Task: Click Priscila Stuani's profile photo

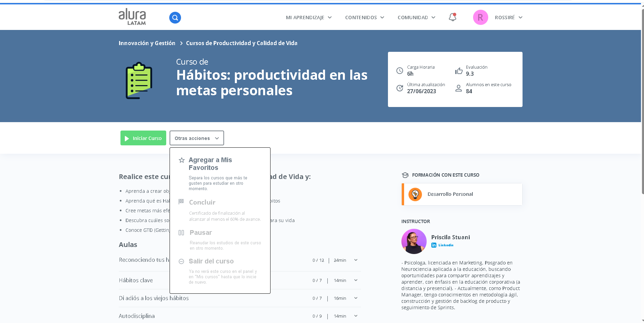Action: click(414, 241)
